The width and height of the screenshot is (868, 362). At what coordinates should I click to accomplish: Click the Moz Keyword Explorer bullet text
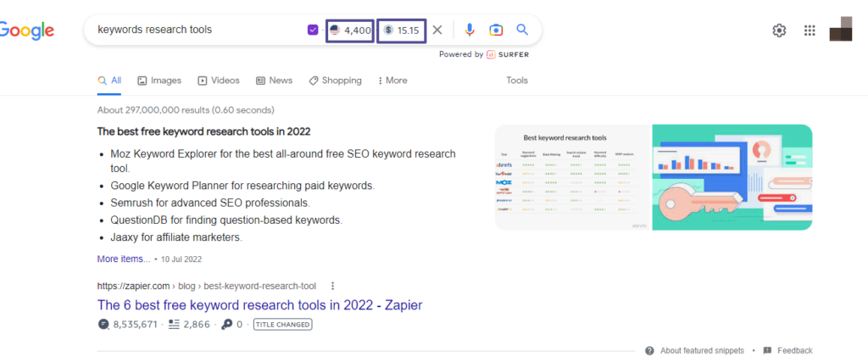[283, 160]
